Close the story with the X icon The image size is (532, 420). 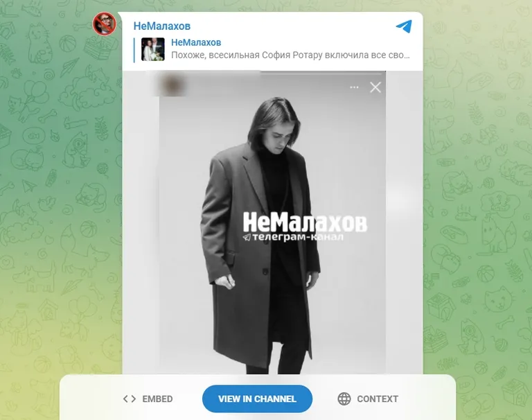pos(375,87)
